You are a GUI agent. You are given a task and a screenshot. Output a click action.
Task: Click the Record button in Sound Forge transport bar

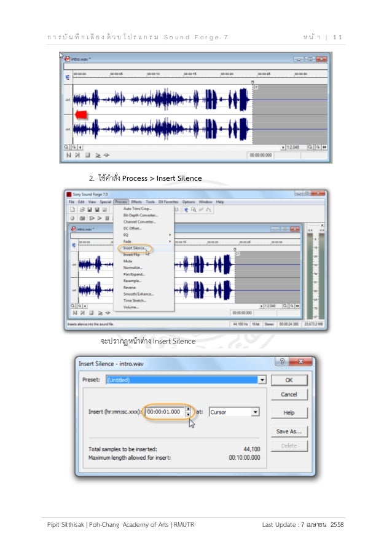[72, 218]
